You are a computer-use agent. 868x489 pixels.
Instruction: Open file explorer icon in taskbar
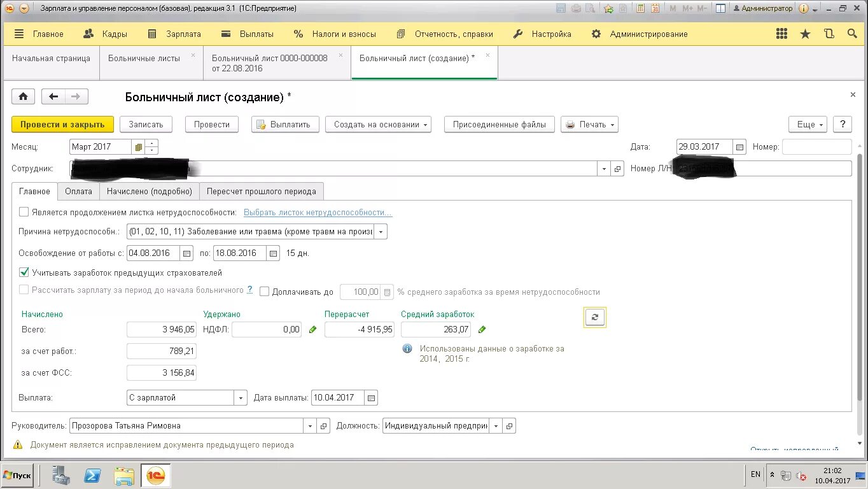coord(124,475)
